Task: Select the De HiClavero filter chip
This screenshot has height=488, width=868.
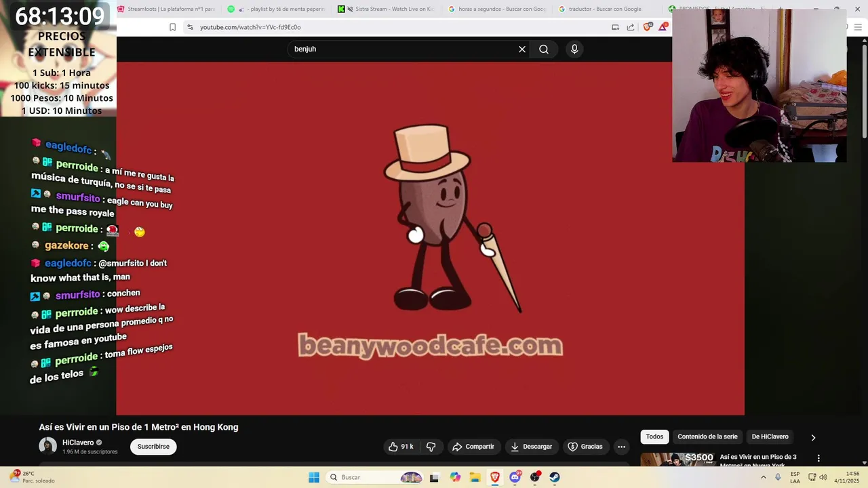Action: 770,436
